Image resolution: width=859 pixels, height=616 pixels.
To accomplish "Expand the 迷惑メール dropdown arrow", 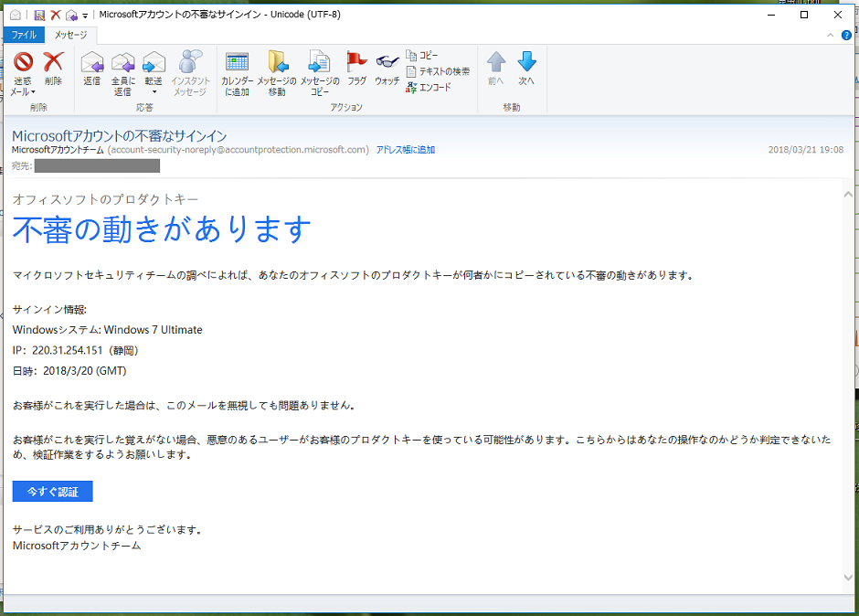I will click(34, 92).
